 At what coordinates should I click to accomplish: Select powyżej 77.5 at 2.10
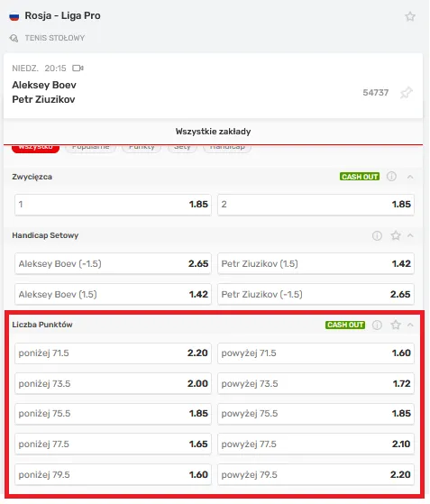(x=316, y=444)
